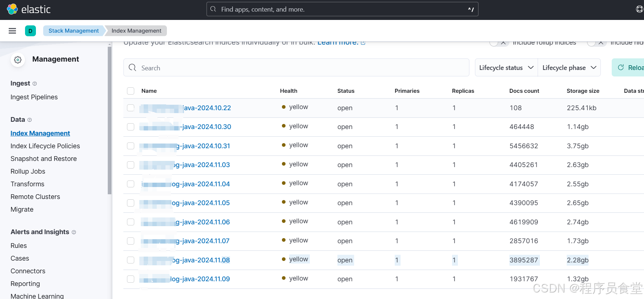Viewport: 644px width, 299px height.
Task: Click the magnifier icon in index search
Action: pos(132,68)
